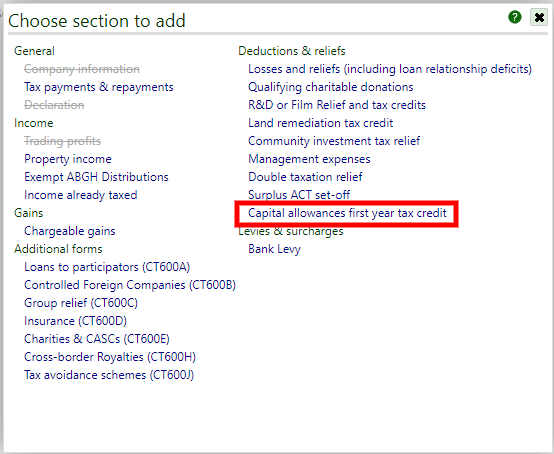The height and width of the screenshot is (454, 554).
Task: Click the green help question mark icon
Action: [515, 17]
